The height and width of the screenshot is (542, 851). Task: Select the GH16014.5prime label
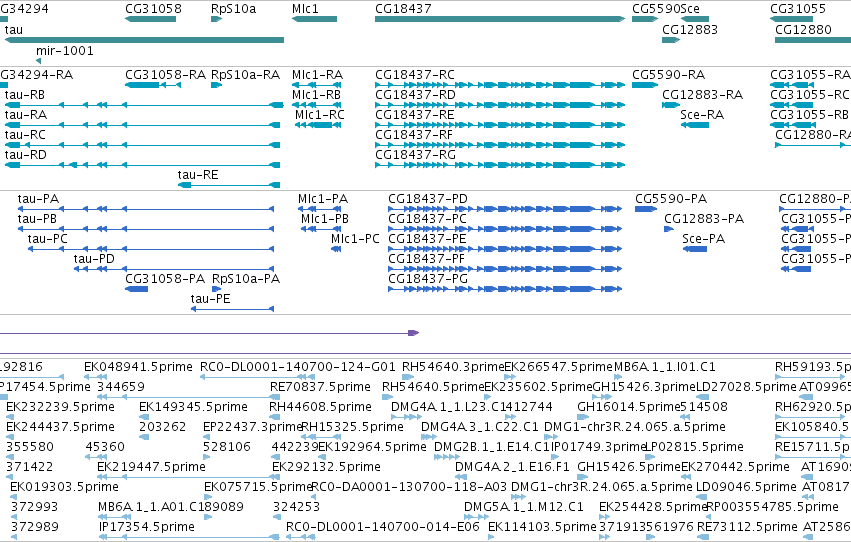tap(628, 407)
